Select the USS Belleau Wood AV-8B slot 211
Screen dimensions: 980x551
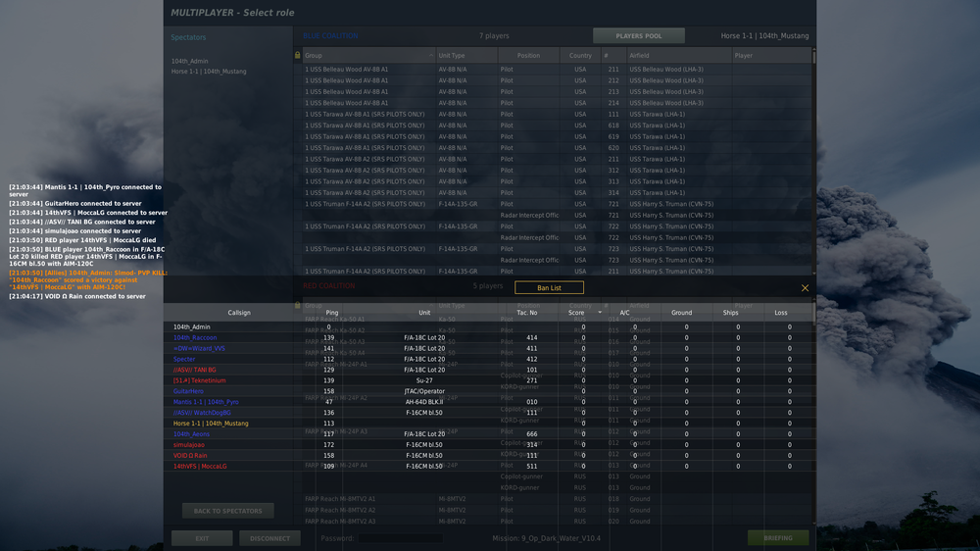[x=557, y=70]
